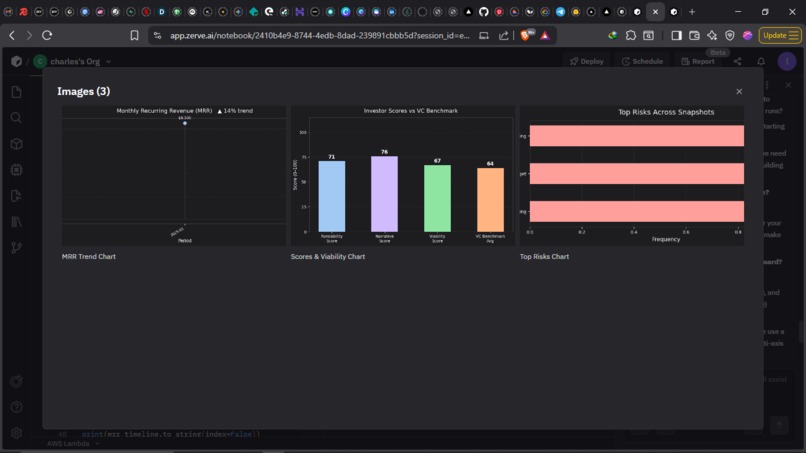
Task: Expand charles's Org dropdown
Action: click(108, 62)
